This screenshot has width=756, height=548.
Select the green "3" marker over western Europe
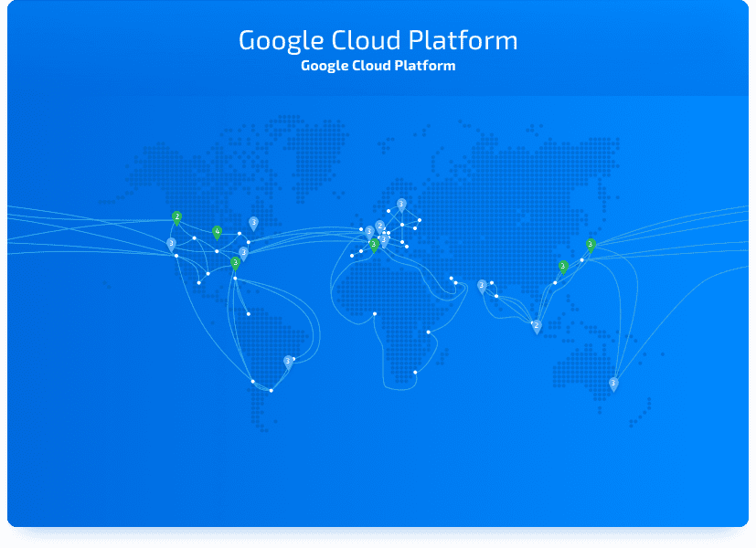tap(374, 245)
